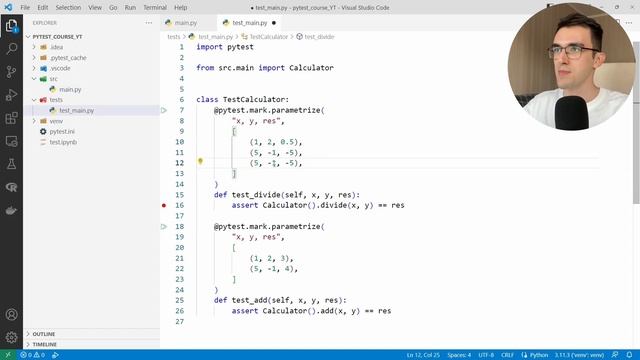Open the Accounts menu icon
Image resolution: width=640 pixels, height=360 pixels.
click(x=11, y=315)
